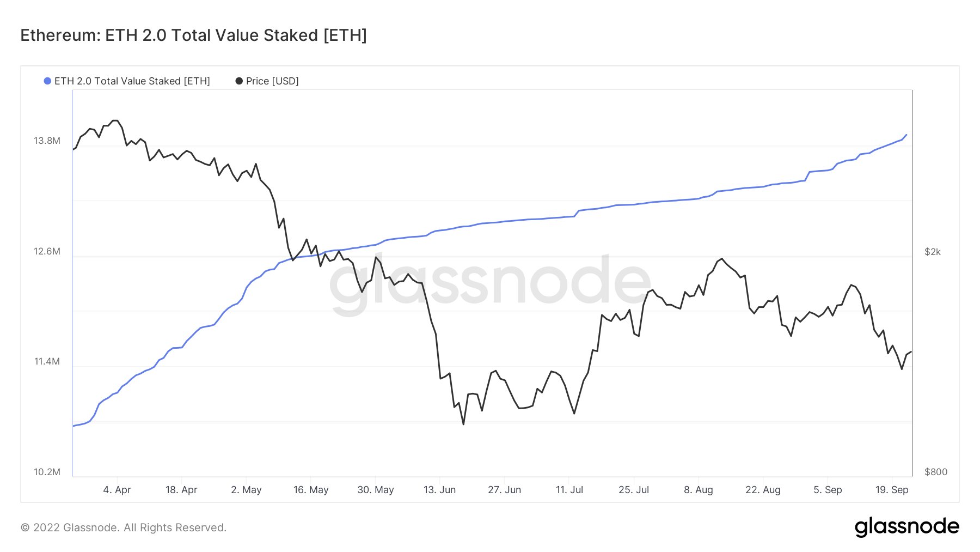Click the blue ETH Staked legend dot
Screen dimensions: 980x552
point(47,81)
